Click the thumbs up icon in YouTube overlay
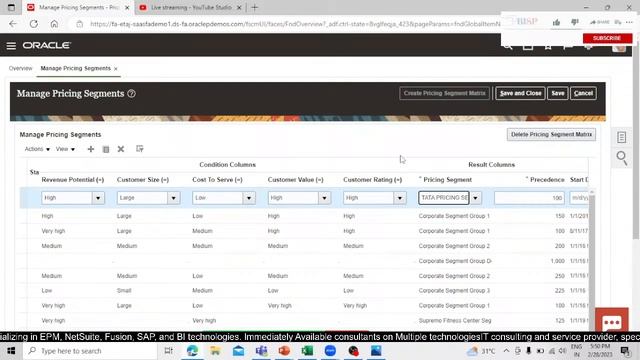Image resolution: width=640 pixels, height=360 pixels. pyautogui.click(x=556, y=22)
